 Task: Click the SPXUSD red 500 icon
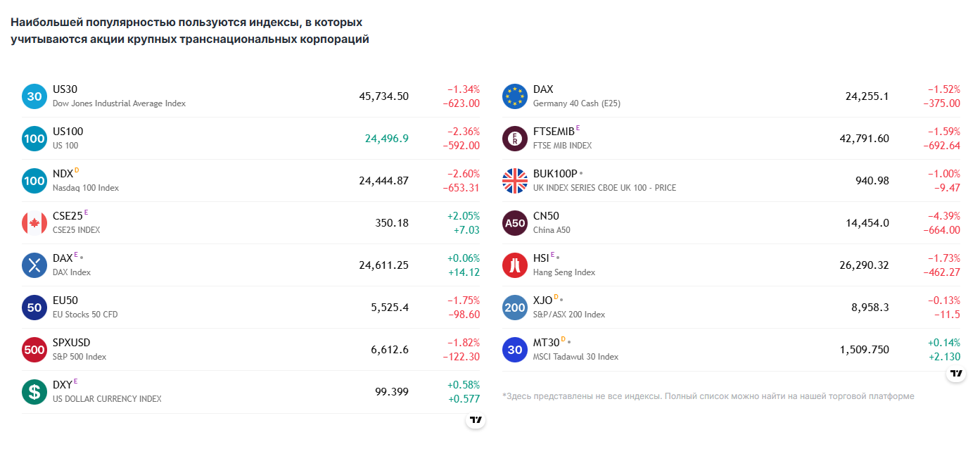pos(34,350)
